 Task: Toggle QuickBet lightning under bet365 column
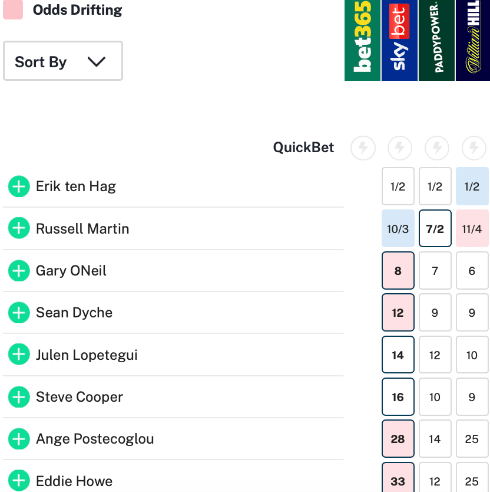363,147
